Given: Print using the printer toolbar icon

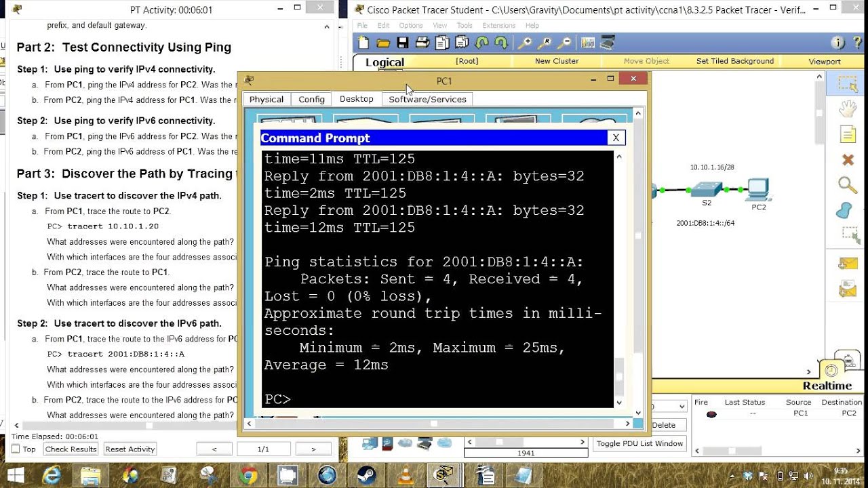Looking at the screenshot, I should point(422,43).
